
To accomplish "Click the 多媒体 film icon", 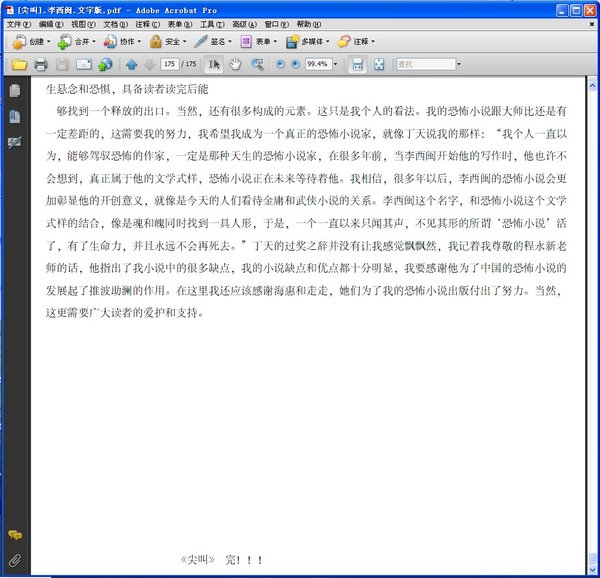I will (x=292, y=42).
